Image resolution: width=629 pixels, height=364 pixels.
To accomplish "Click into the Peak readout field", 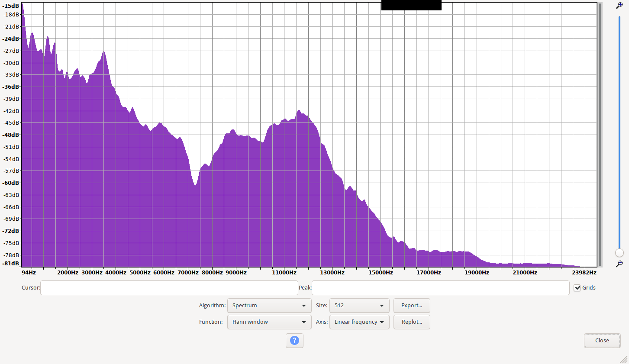I will pyautogui.click(x=441, y=288).
